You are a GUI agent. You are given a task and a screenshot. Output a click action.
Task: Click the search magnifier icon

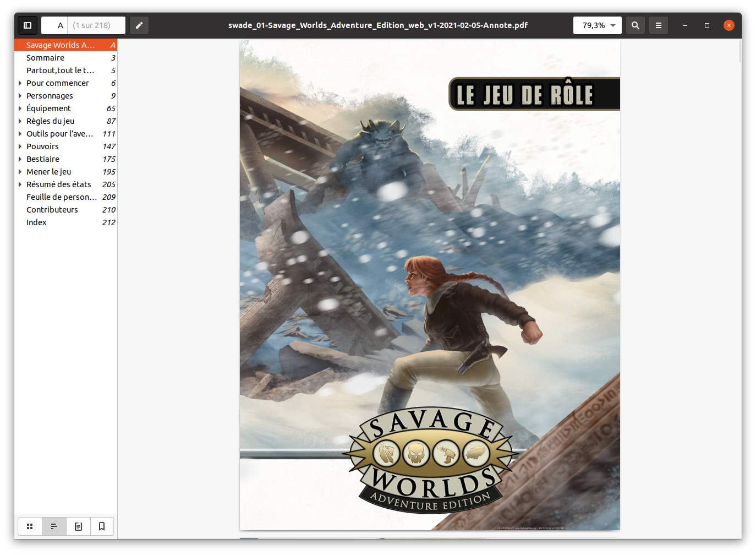(x=636, y=25)
